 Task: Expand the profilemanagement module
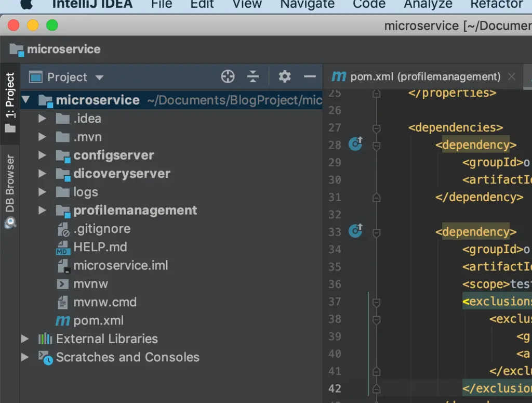tap(42, 210)
